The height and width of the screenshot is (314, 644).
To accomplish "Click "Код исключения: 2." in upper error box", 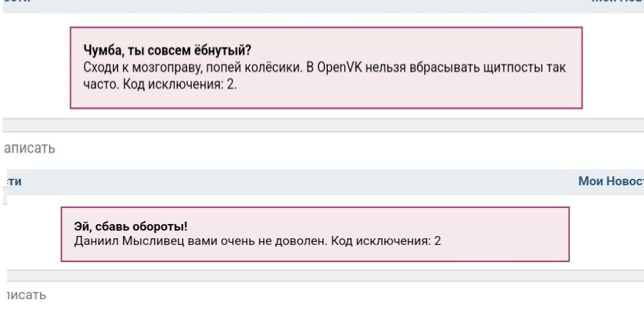I will click(x=180, y=84).
